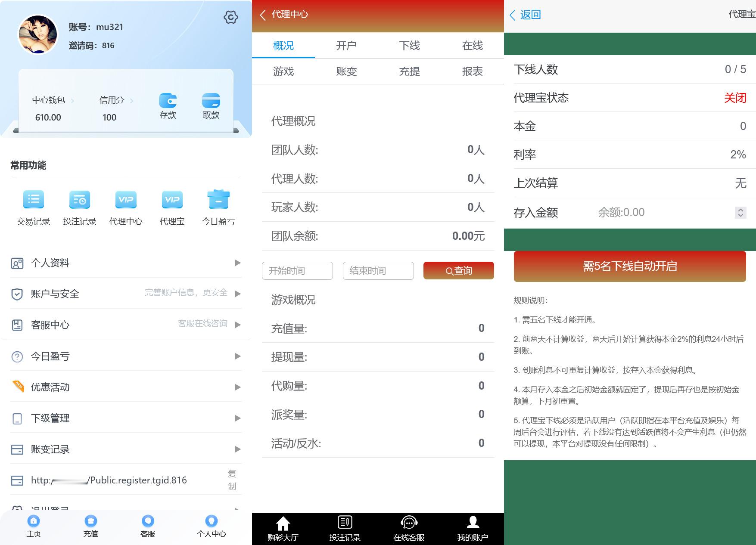Screen dimensions: 756x545
Task: Open 交易记录 transaction records icon
Action: 33,207
